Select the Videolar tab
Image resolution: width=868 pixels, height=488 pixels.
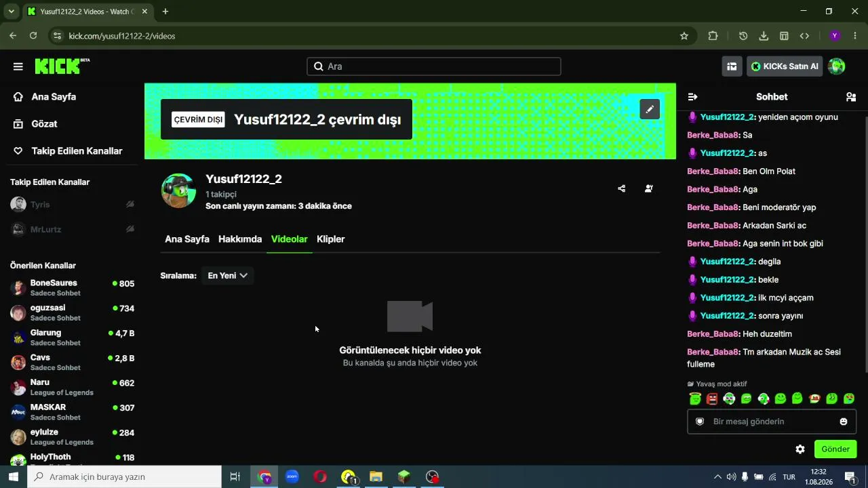click(290, 239)
